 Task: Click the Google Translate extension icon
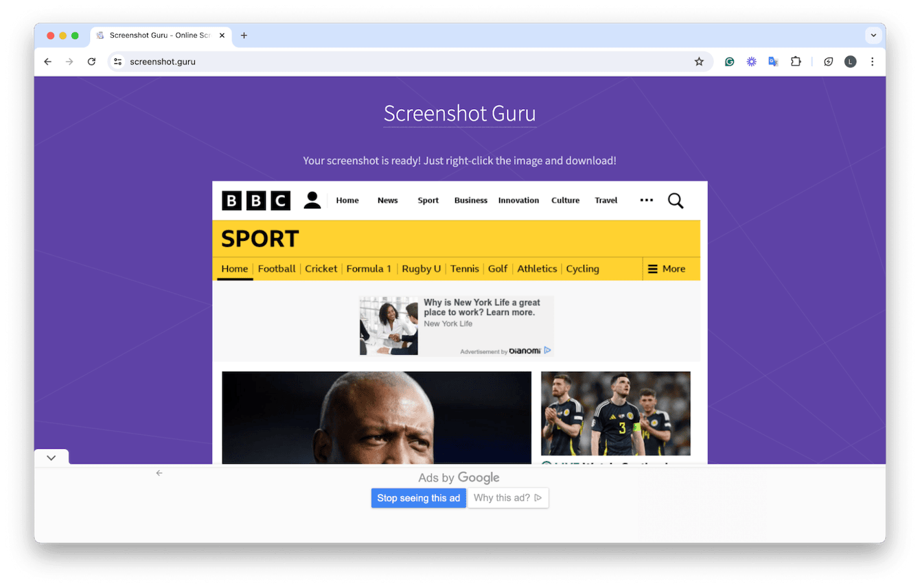click(x=773, y=62)
